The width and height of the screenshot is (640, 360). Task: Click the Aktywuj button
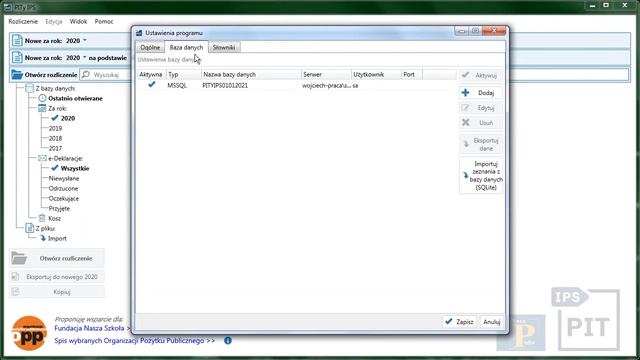[x=481, y=76]
